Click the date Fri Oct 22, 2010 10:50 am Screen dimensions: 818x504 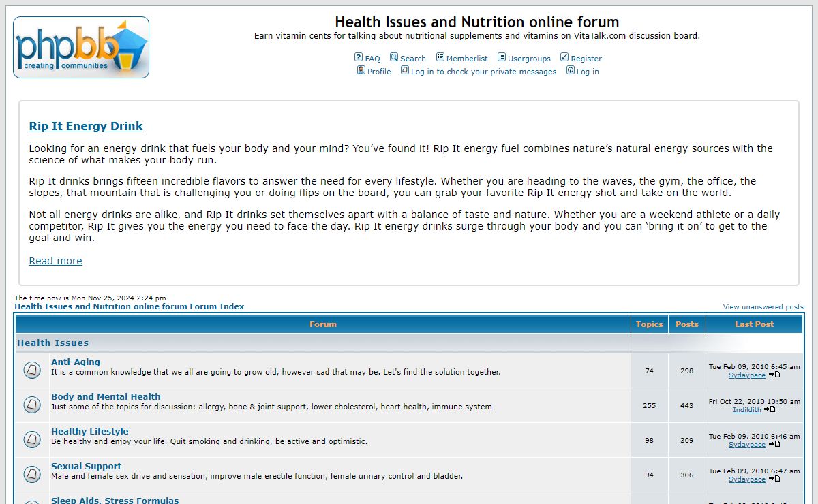[755, 402]
